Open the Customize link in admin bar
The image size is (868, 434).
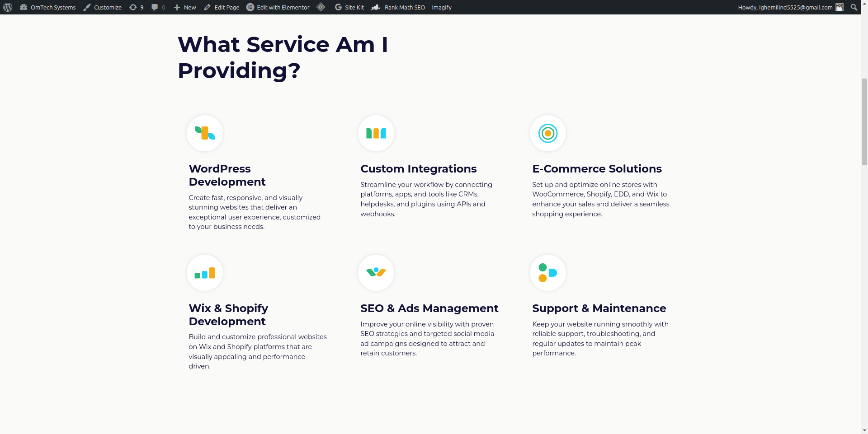(x=102, y=7)
